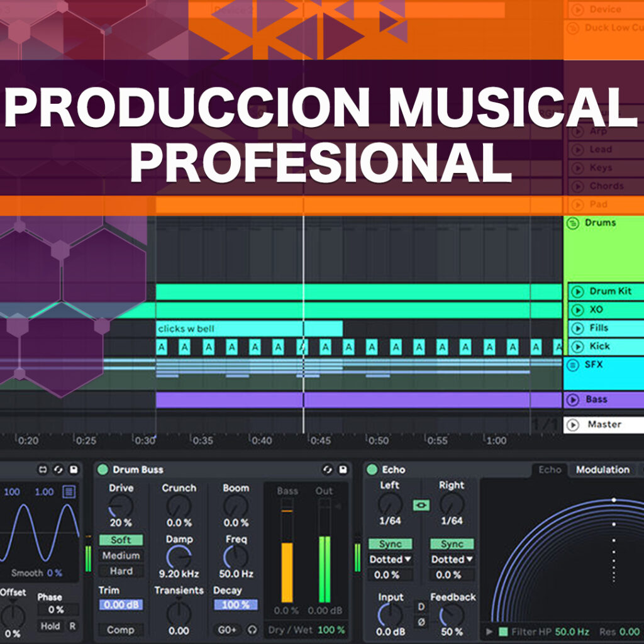Click the Boom knob
Screen dimensions: 644x644
point(236,506)
